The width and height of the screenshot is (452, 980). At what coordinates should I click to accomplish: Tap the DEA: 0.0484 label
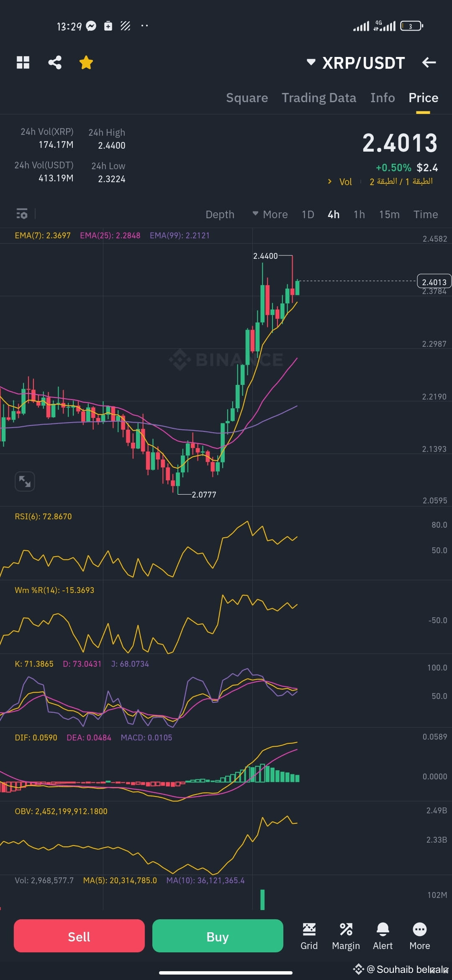coord(89,738)
